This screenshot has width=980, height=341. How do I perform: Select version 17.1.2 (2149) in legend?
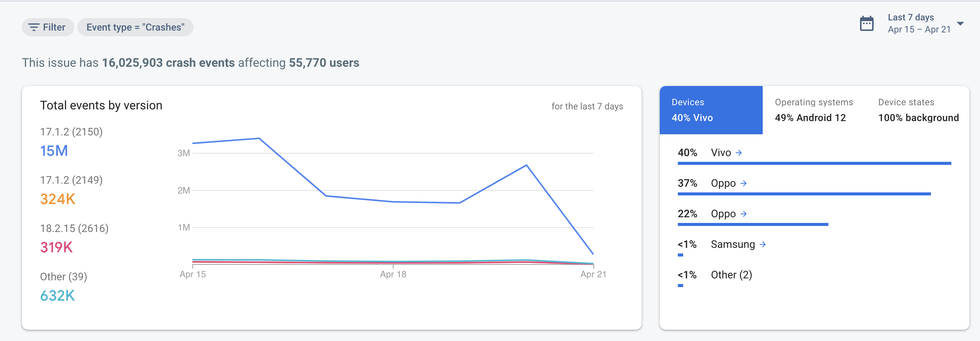coord(71,180)
